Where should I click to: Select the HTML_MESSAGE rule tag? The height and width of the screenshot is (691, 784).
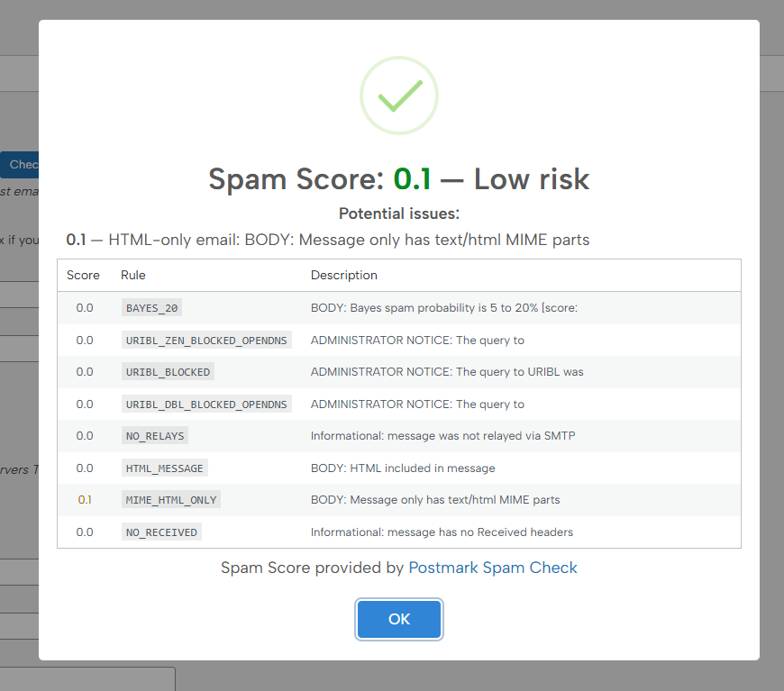pos(166,468)
